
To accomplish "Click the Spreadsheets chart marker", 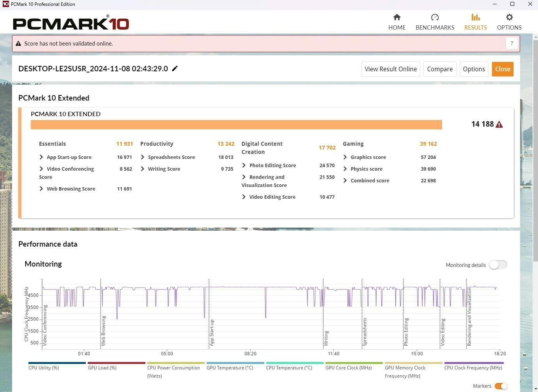I will [x=365, y=332].
